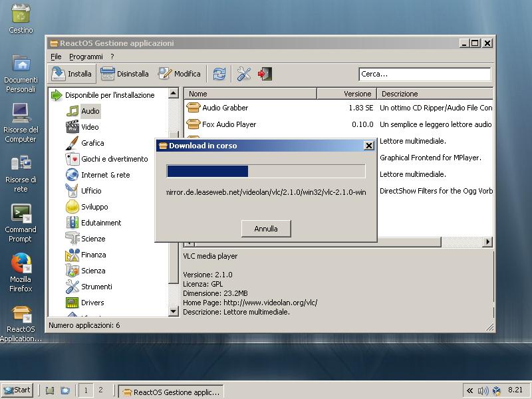Close the Download in corso dialog

point(369,146)
